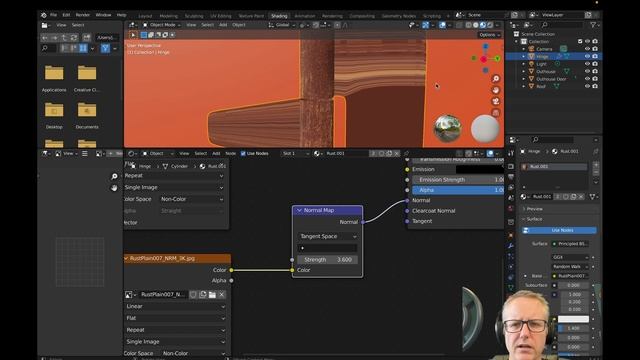Open the viewport Options dropdown
640x360 pixels.
[x=489, y=35]
